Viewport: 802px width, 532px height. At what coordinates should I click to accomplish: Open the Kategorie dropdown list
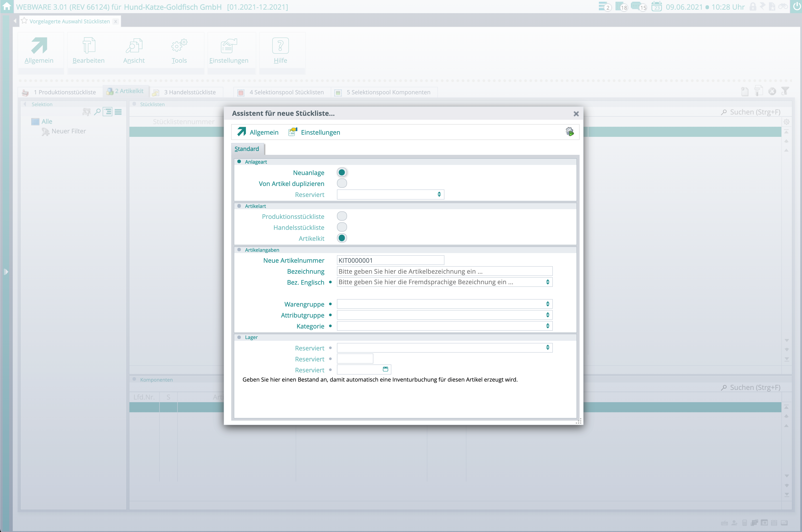point(548,326)
